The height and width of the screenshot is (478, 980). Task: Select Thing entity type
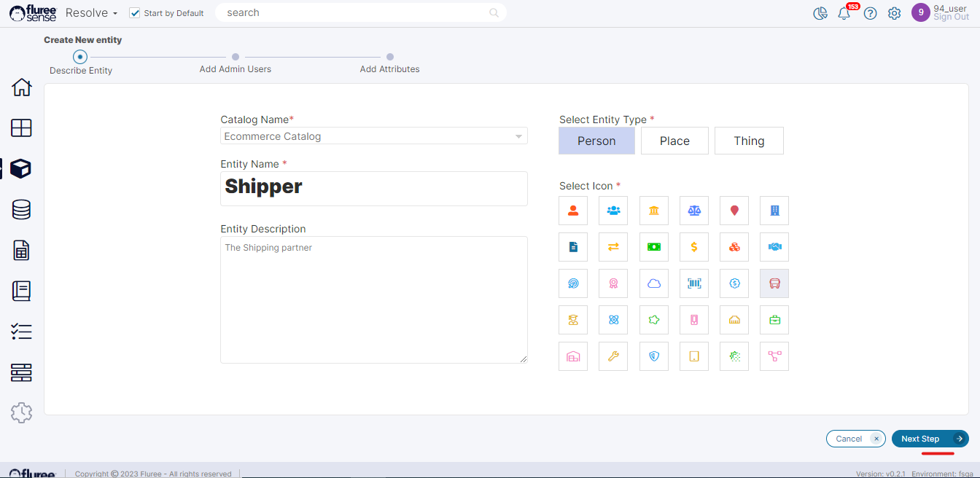click(749, 141)
